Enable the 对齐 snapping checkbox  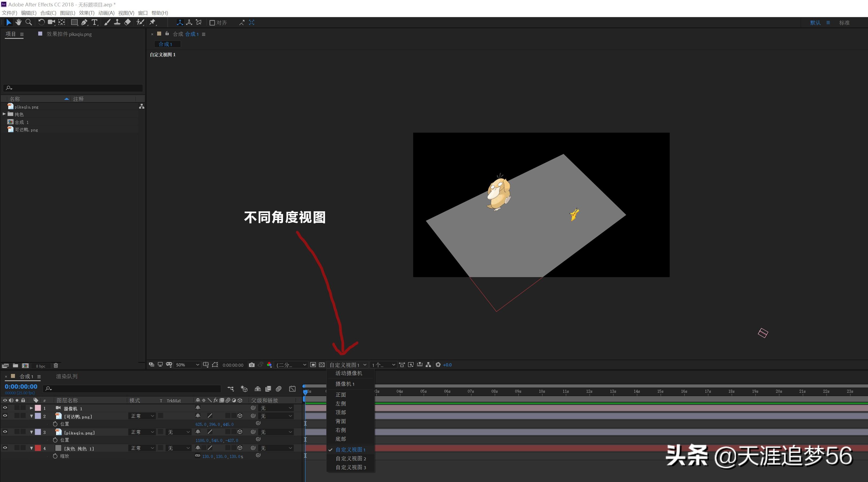pos(212,22)
